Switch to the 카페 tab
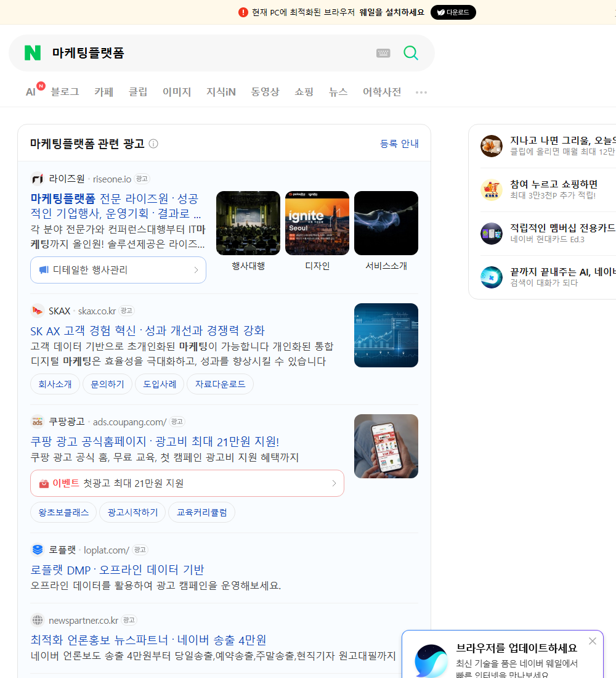This screenshot has height=678, width=616. click(103, 92)
